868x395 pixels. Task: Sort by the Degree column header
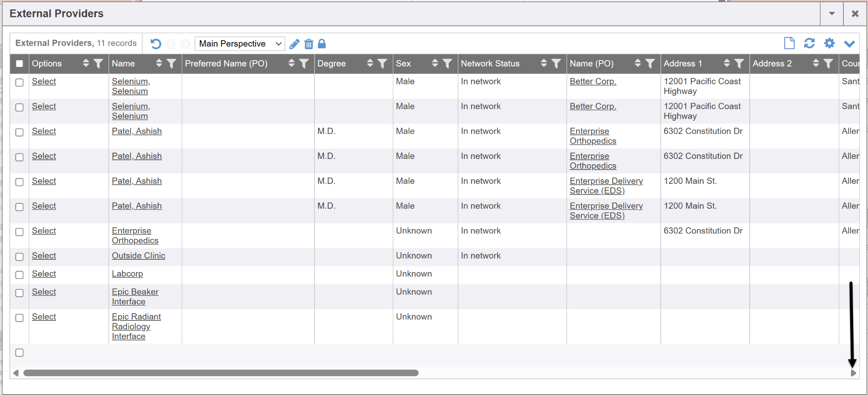click(x=370, y=64)
